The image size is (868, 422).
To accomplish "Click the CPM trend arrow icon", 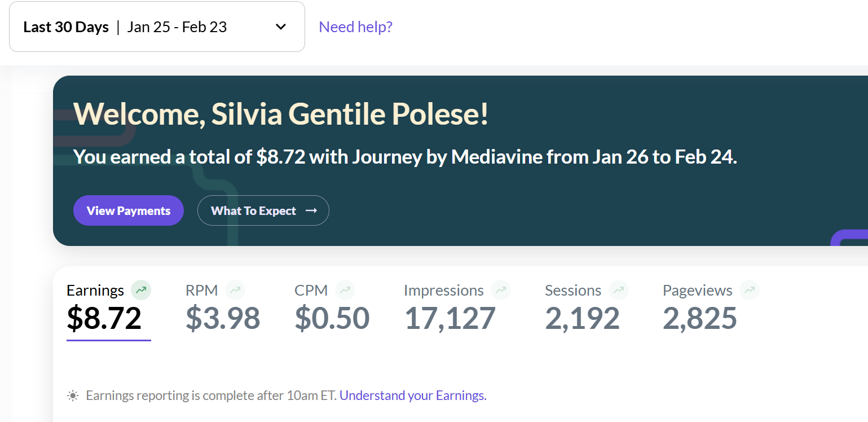I will click(345, 291).
